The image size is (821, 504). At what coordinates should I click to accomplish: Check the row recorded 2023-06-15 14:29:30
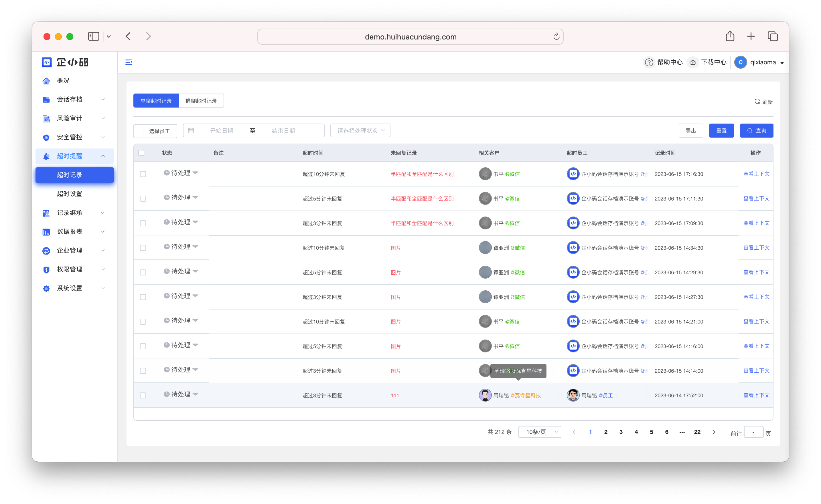pyautogui.click(x=143, y=273)
